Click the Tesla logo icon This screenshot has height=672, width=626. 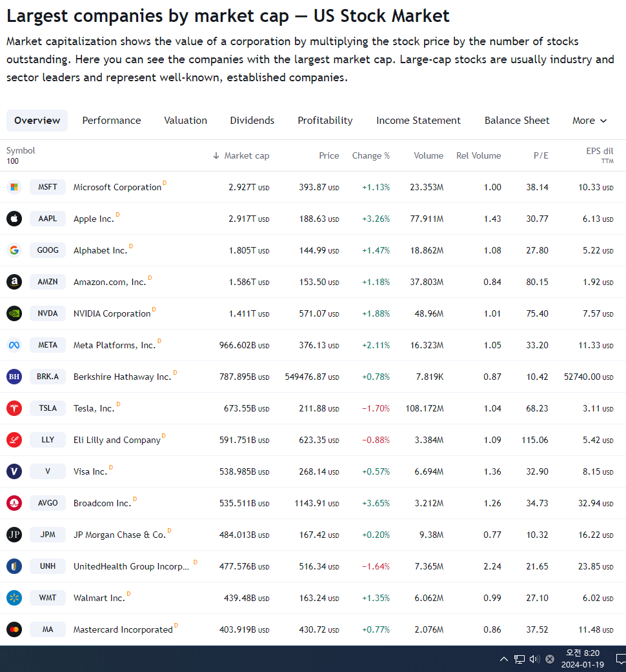click(14, 408)
